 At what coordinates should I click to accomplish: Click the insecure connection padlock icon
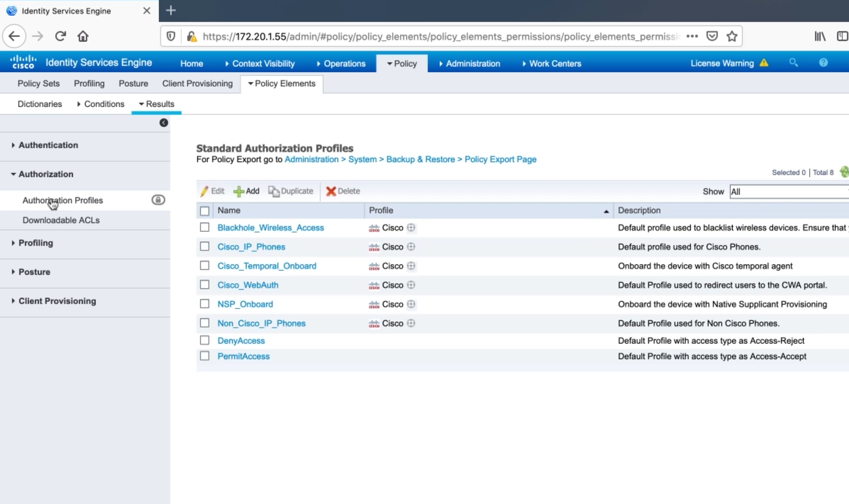(x=192, y=36)
